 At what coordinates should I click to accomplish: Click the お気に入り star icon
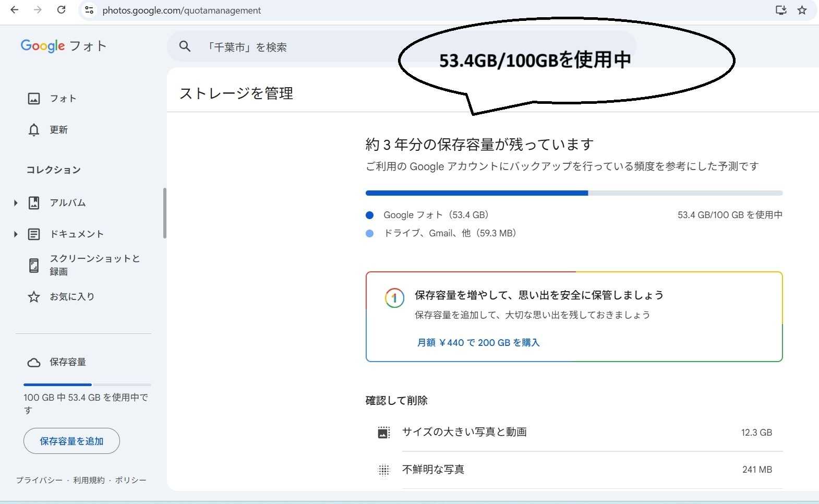pos(34,297)
